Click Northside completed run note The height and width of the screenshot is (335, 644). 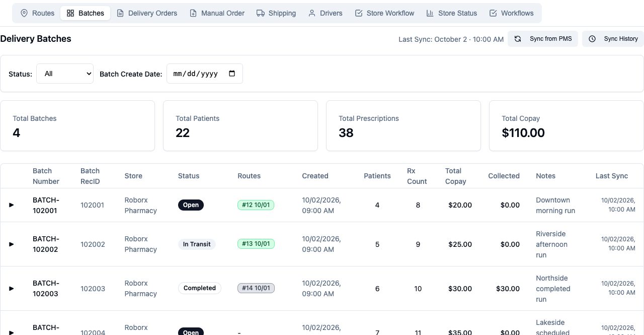(553, 289)
